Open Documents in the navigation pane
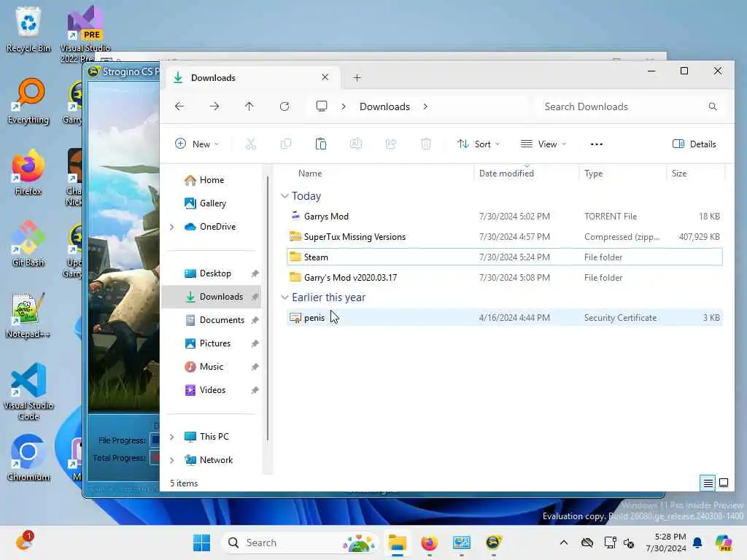747x560 pixels. pos(212,320)
